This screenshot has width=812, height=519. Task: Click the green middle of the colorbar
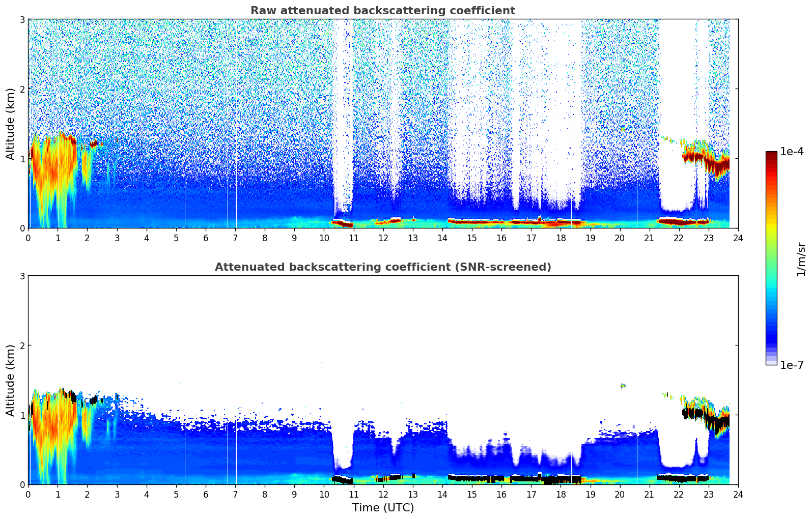click(771, 258)
